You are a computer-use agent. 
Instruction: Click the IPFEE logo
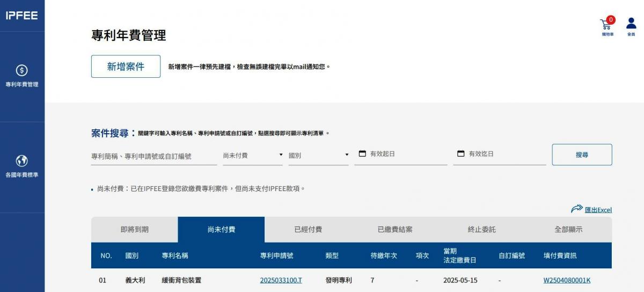pyautogui.click(x=22, y=16)
